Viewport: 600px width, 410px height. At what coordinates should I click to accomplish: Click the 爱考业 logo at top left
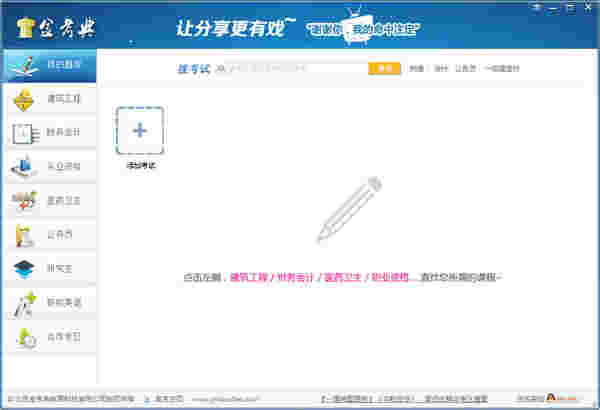(x=56, y=28)
